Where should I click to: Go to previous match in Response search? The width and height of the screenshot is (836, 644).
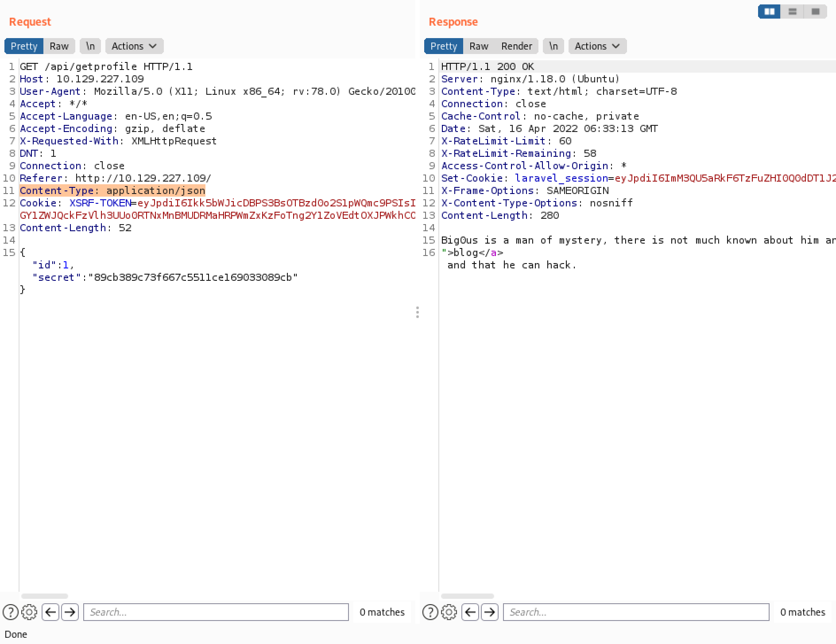(x=470, y=612)
